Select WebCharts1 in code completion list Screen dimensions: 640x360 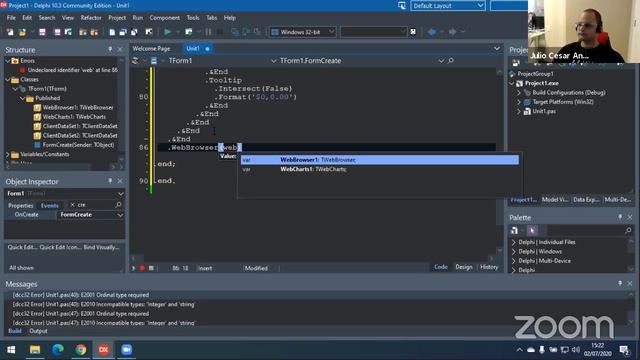point(380,169)
